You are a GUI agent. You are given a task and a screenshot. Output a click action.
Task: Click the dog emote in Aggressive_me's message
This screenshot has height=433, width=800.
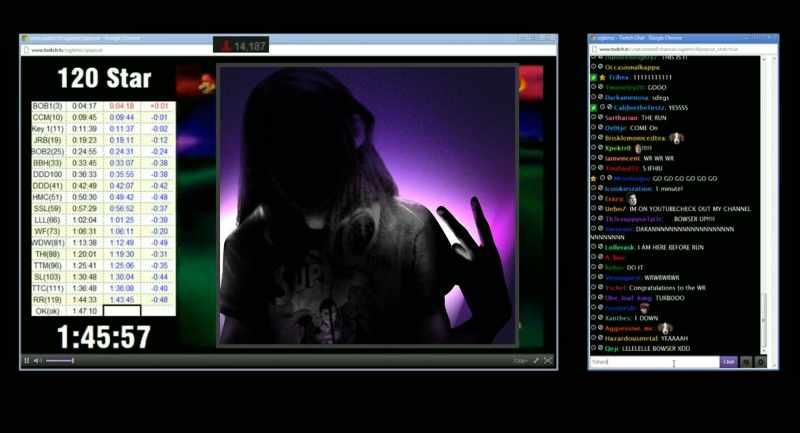(x=665, y=328)
